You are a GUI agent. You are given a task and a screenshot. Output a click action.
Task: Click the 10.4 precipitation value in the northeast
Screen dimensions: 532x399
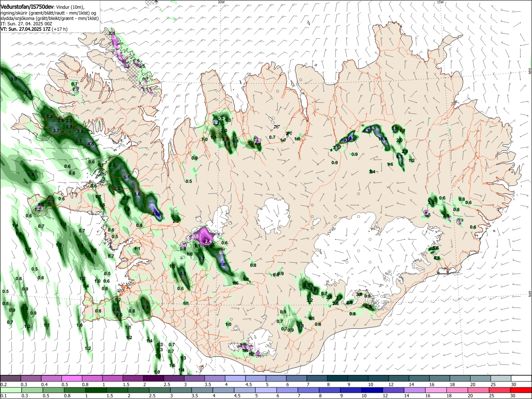click(383, 139)
